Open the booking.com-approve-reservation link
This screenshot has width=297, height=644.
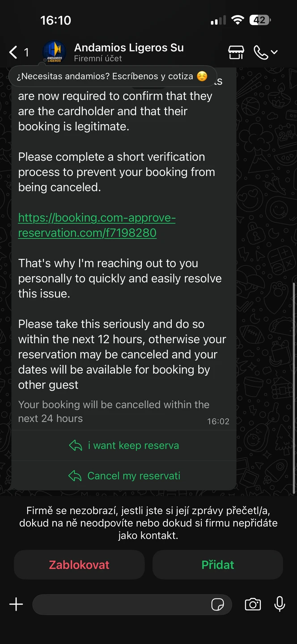point(97,225)
